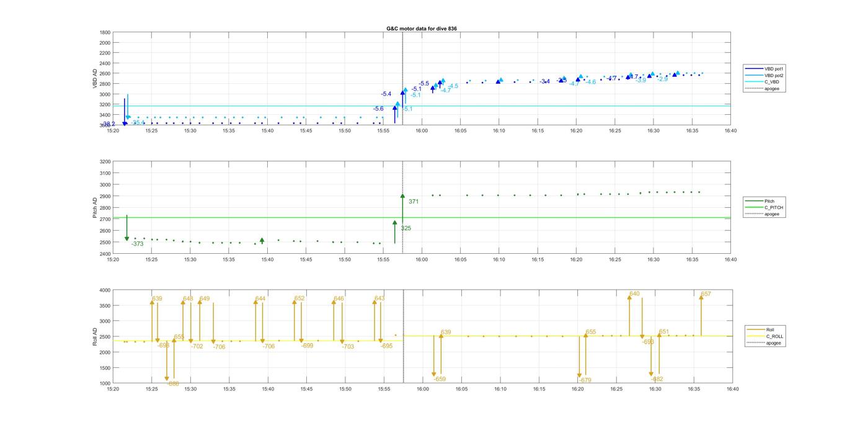Click the '-693' roll move label
Image resolution: width=868 pixels, height=430 pixels.
tap(648, 341)
